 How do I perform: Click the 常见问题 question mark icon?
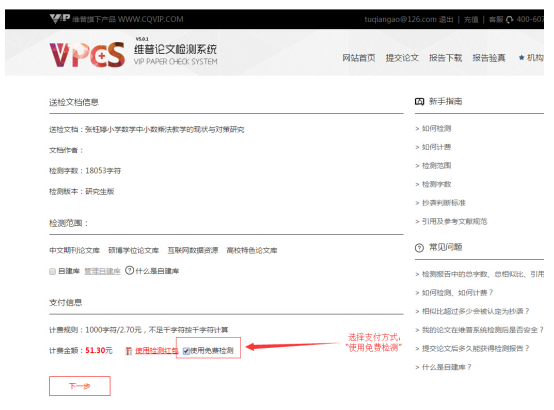[419, 248]
